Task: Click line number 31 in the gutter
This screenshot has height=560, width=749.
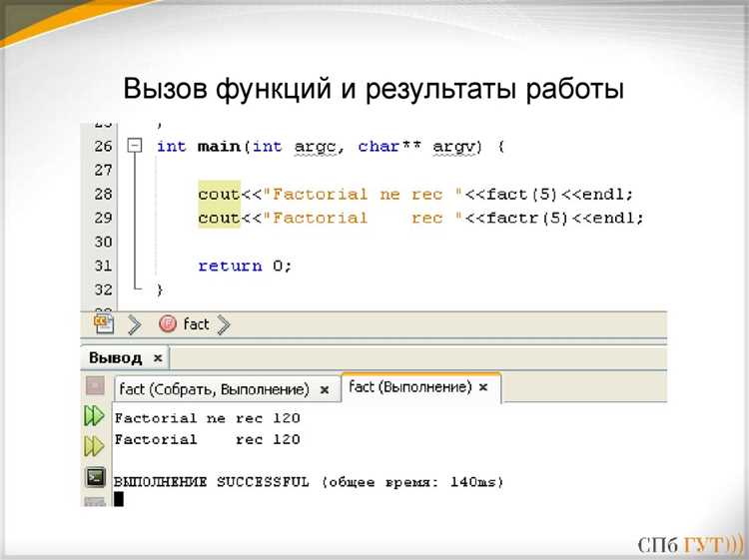Action: (x=103, y=266)
